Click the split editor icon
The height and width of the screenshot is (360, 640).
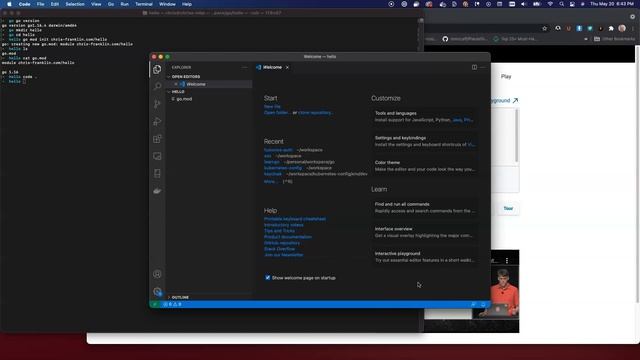474,67
